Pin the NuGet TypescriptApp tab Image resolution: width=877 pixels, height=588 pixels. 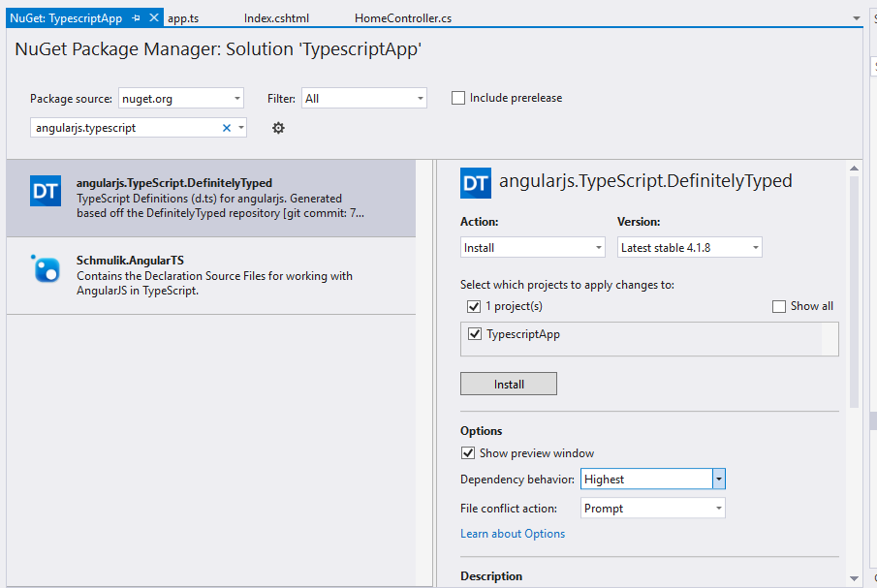(x=137, y=18)
